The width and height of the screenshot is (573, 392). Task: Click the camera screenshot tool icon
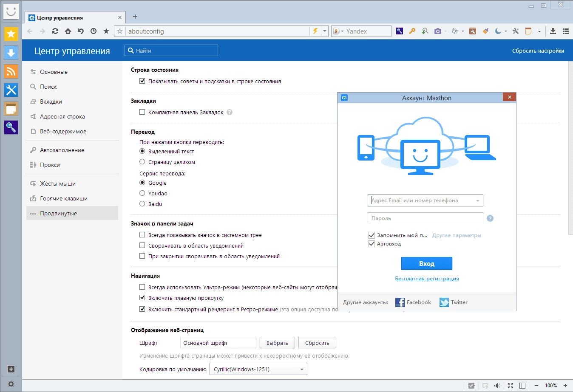(438, 31)
